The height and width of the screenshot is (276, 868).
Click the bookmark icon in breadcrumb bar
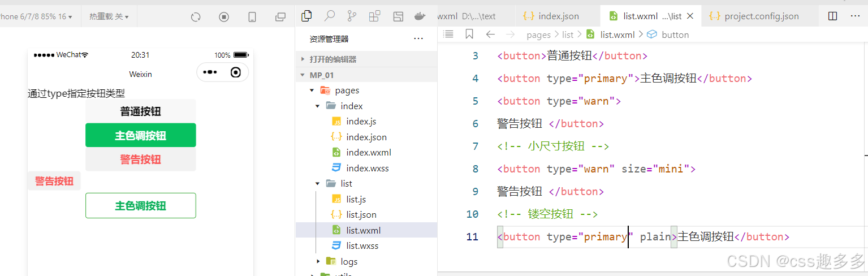point(469,34)
